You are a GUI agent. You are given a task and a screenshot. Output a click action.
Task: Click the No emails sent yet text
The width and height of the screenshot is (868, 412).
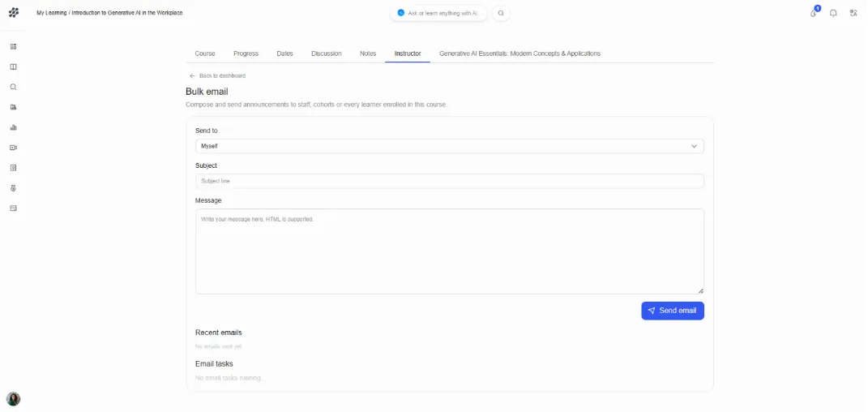pos(219,346)
